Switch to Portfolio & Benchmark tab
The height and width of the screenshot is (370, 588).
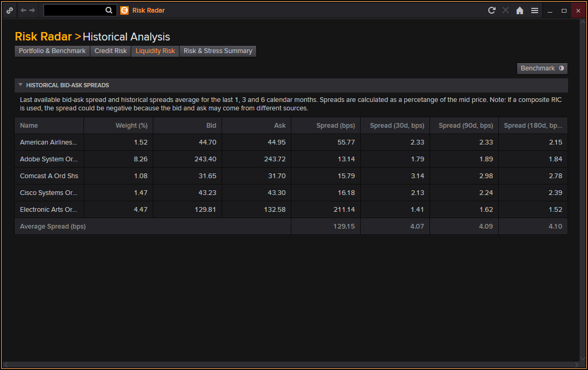52,51
